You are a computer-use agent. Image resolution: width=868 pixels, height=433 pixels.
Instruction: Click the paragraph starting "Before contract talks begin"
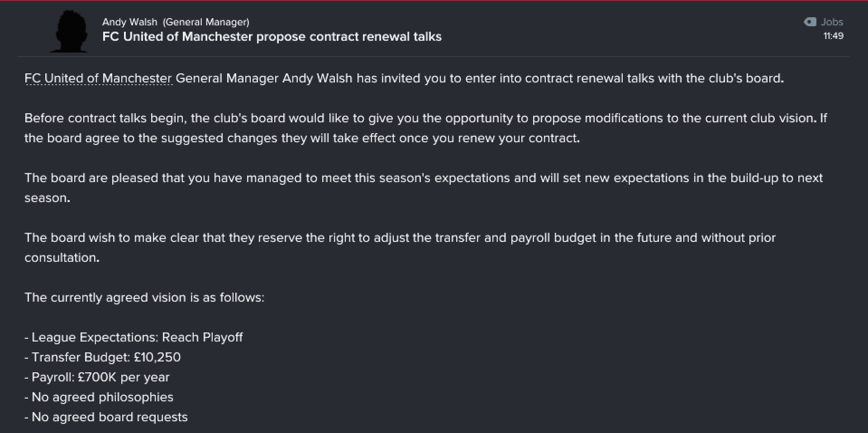(425, 128)
